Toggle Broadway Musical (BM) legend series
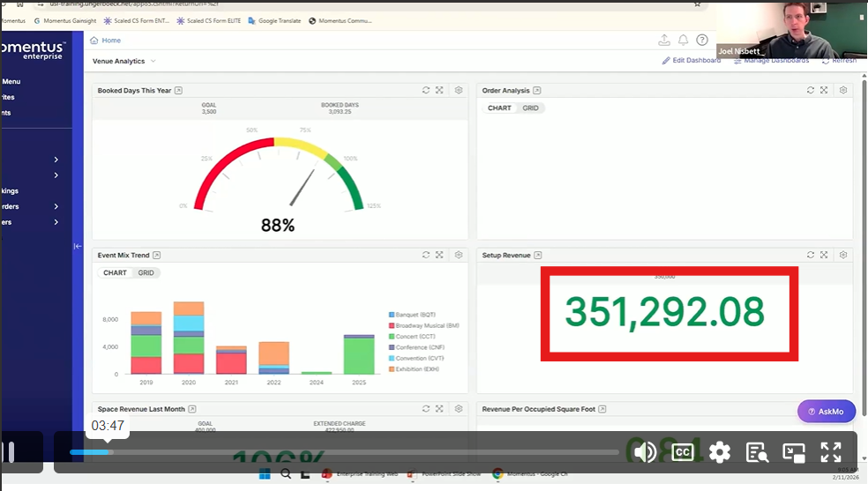Image resolution: width=868 pixels, height=491 pixels. point(424,325)
